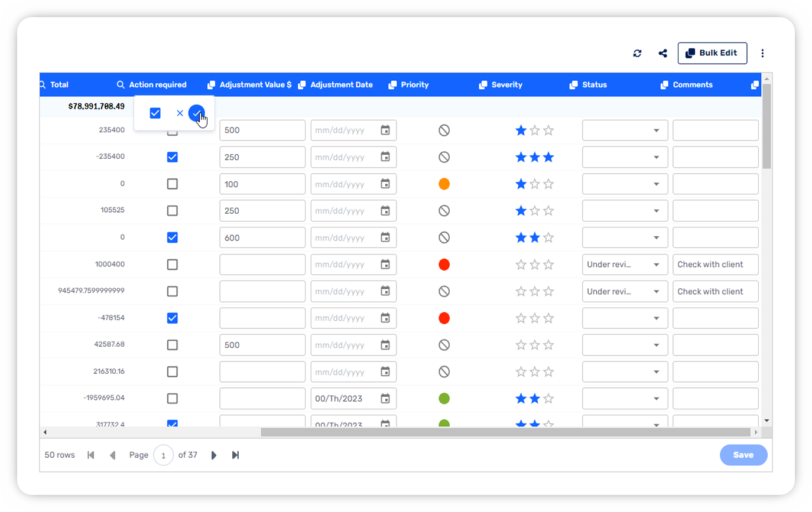812x512 pixels.
Task: Uncheck Action required for the -478154 row
Action: [172, 318]
